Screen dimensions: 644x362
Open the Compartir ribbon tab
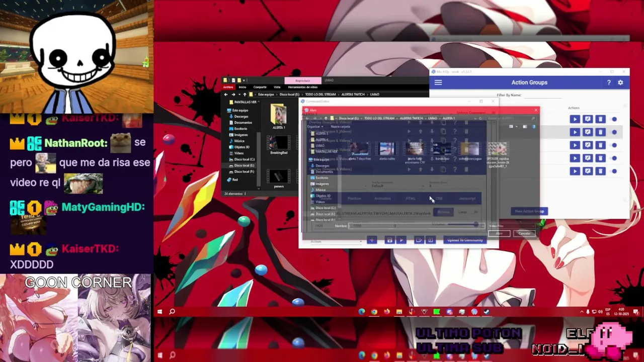[260, 87]
